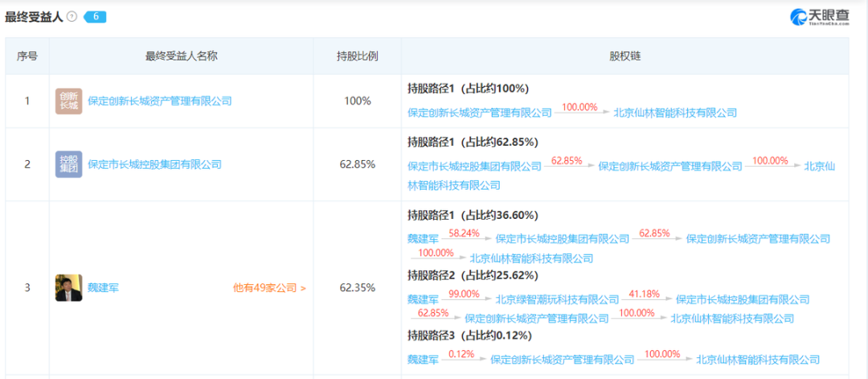Click 北京仙林智能科技有限公司 in 魏建军's 持股路径2

pos(732,319)
